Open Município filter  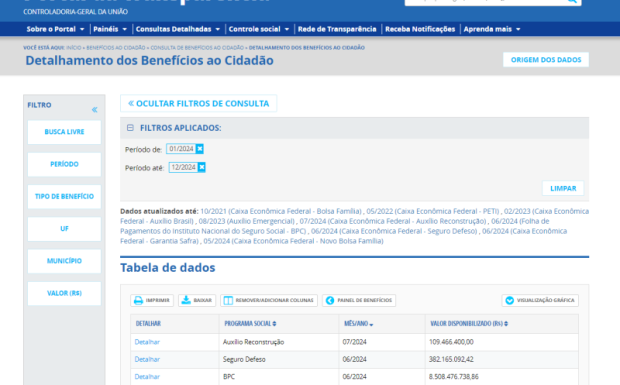pyautogui.click(x=64, y=261)
